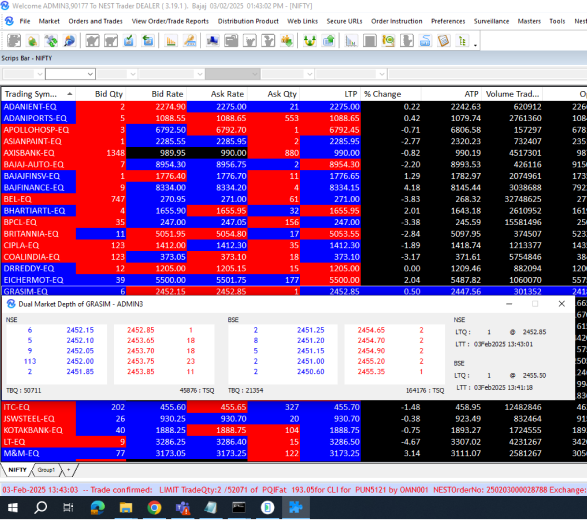Click the blue monitors toolbar icon
The image size is (587, 520).
(x=213, y=40)
